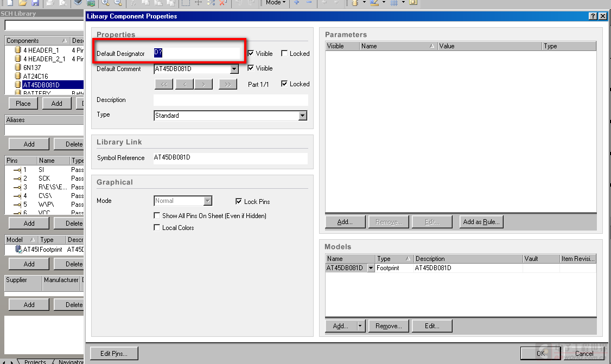Click the Add as Rule... button
Viewport: 611px width, 364px height.
[481, 222]
